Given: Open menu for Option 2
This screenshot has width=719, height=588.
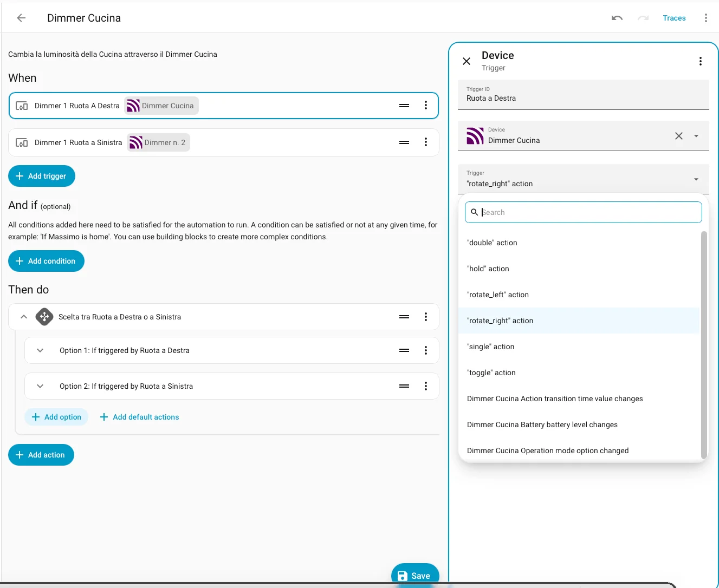Looking at the screenshot, I should pyautogui.click(x=426, y=386).
